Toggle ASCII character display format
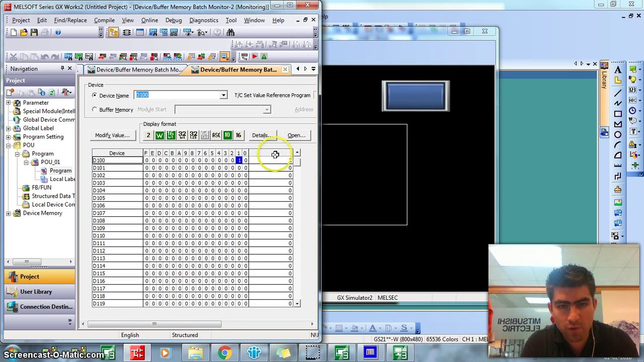The height and width of the screenshot is (362, 644). [x=216, y=135]
